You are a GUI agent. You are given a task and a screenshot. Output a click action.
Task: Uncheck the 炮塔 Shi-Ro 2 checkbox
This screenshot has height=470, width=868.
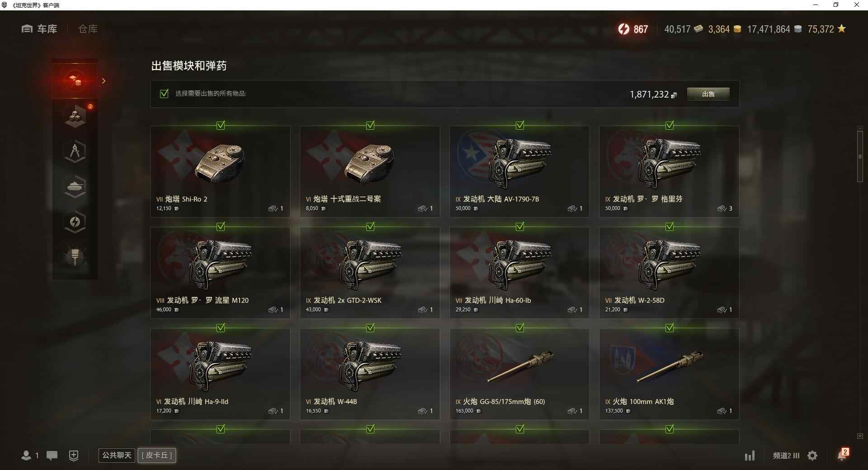[x=221, y=125]
